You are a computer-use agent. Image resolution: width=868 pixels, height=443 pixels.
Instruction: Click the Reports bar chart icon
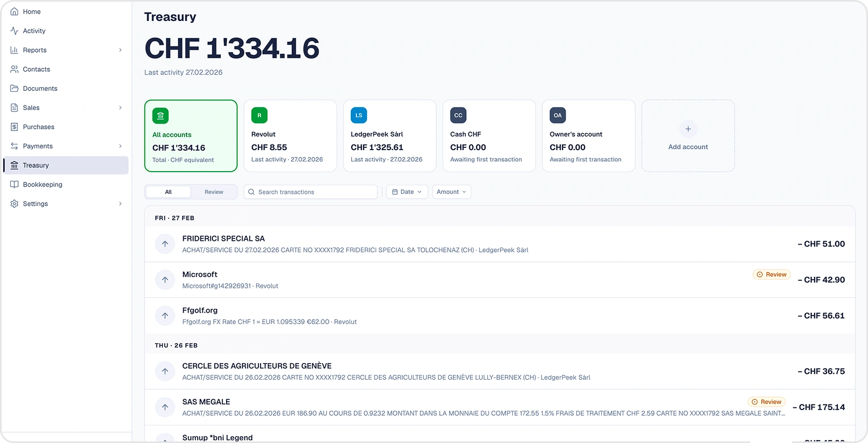[x=14, y=50]
